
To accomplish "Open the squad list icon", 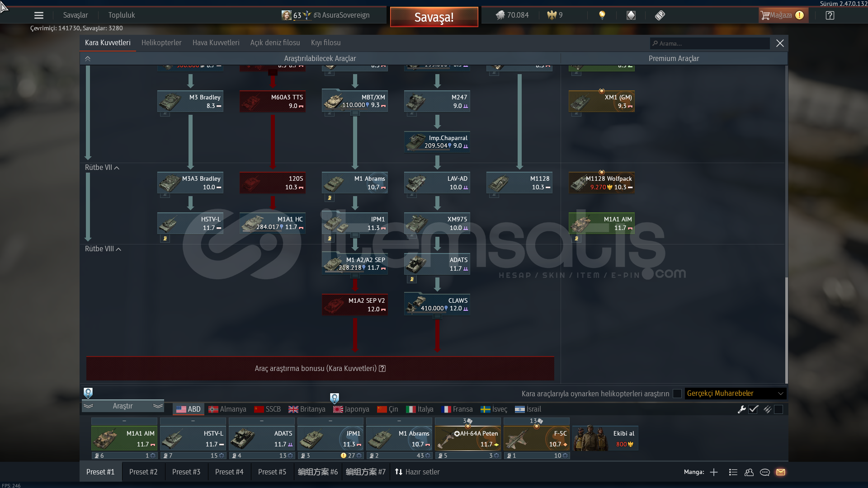I will [x=733, y=472].
